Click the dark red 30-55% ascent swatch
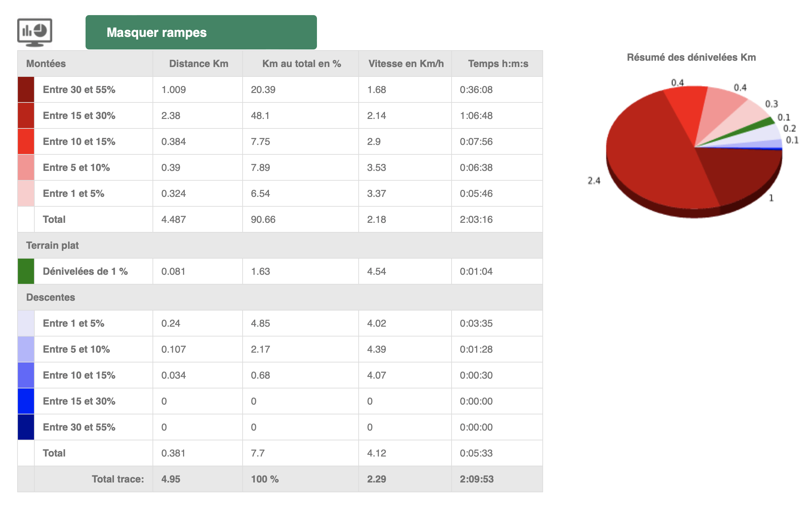 coord(26,89)
